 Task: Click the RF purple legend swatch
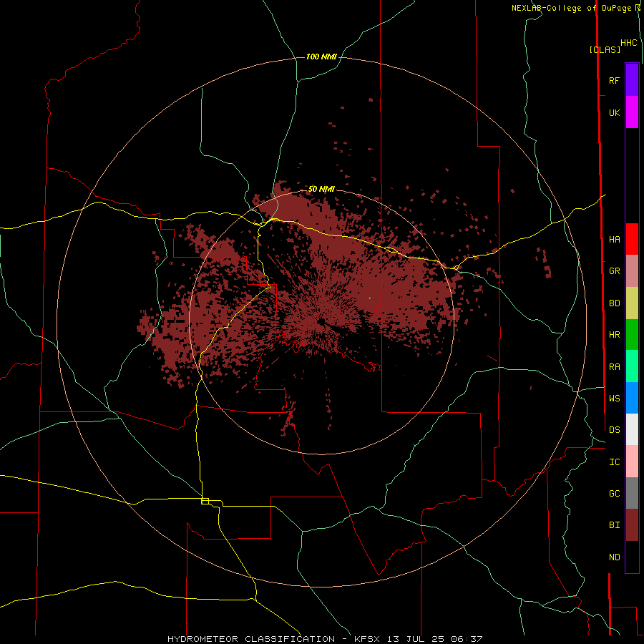click(632, 80)
